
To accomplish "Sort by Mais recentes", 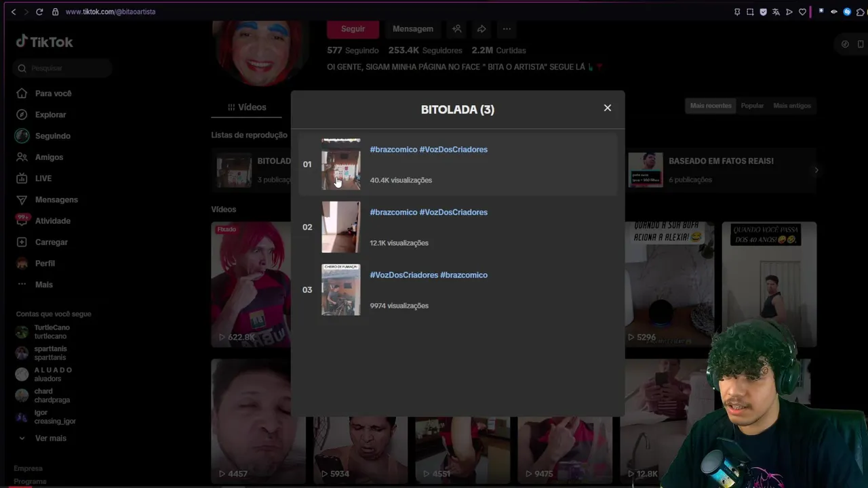I will click(711, 106).
